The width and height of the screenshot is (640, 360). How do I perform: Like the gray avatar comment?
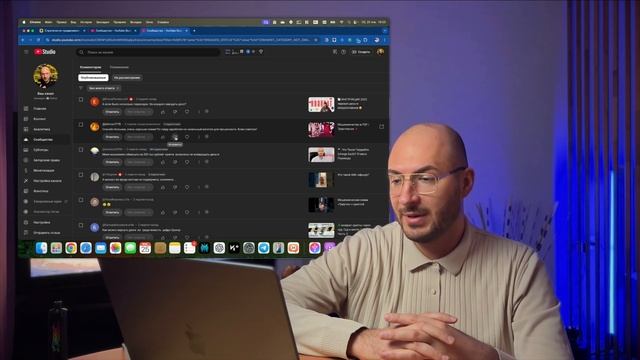[163, 187]
